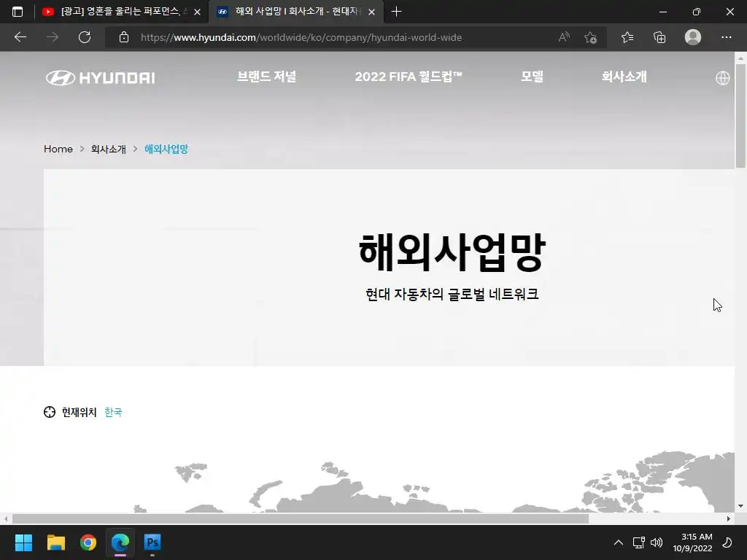The width and height of the screenshot is (747, 560).
Task: Launch File Explorer from taskbar
Action: 55,542
